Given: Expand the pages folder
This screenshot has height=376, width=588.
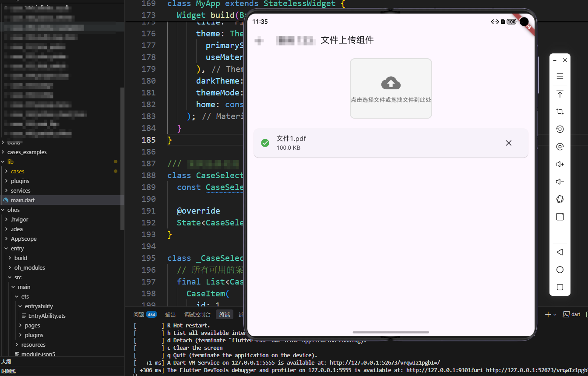Looking at the screenshot, I should click(32, 325).
